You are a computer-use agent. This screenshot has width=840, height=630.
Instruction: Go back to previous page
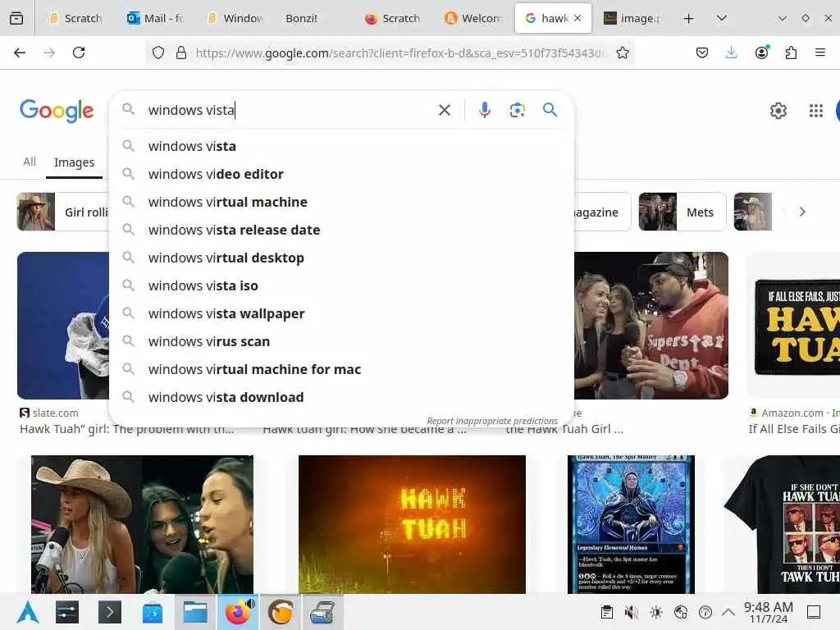[x=20, y=52]
